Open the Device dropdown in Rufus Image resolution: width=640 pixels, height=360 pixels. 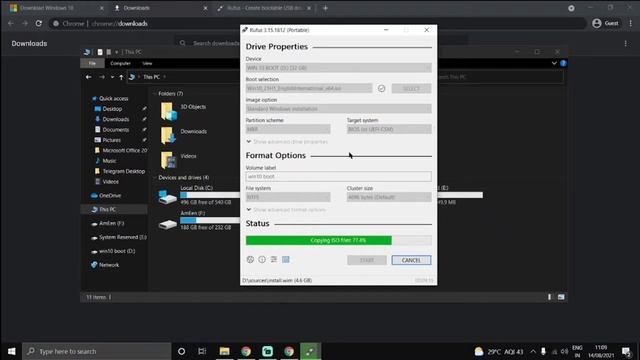pos(338,68)
